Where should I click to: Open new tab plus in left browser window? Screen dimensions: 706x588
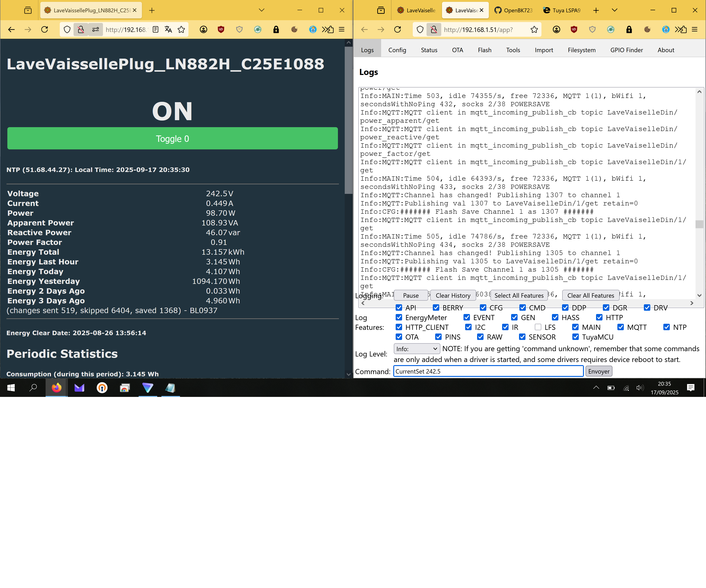click(152, 10)
